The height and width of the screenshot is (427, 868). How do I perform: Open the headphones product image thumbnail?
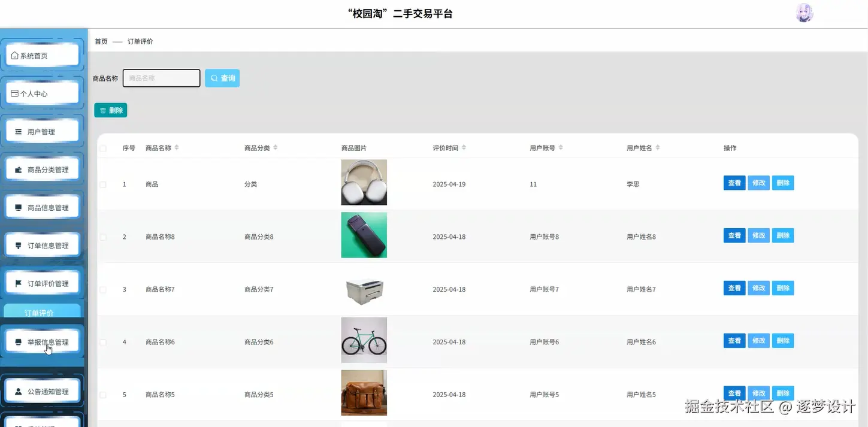coord(364,182)
